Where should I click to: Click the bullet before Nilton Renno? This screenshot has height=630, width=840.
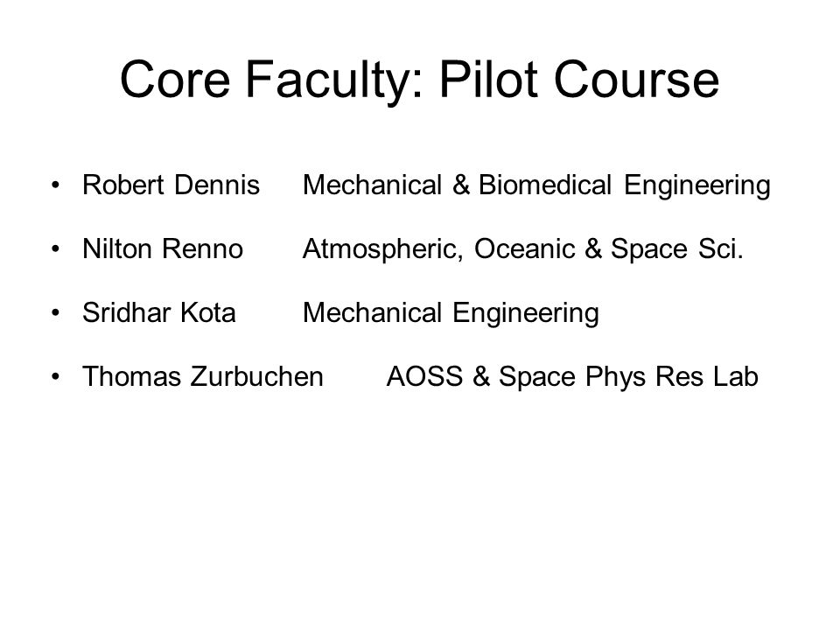click(55, 249)
